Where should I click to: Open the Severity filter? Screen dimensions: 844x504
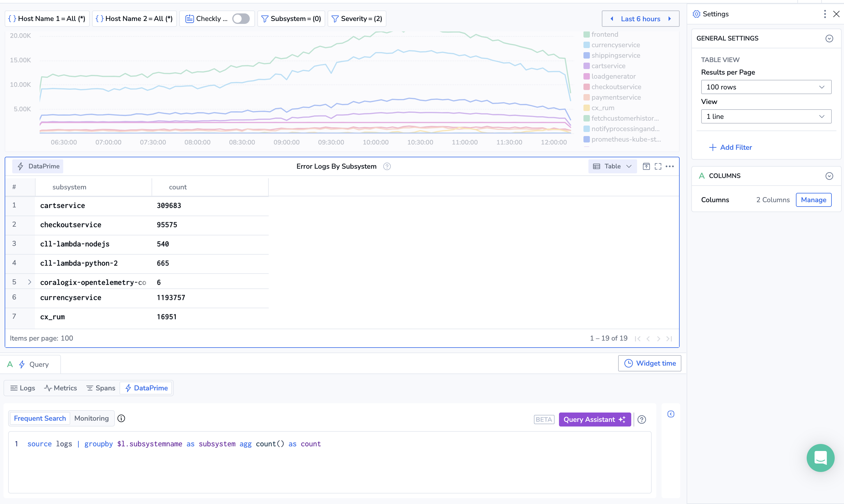click(357, 19)
